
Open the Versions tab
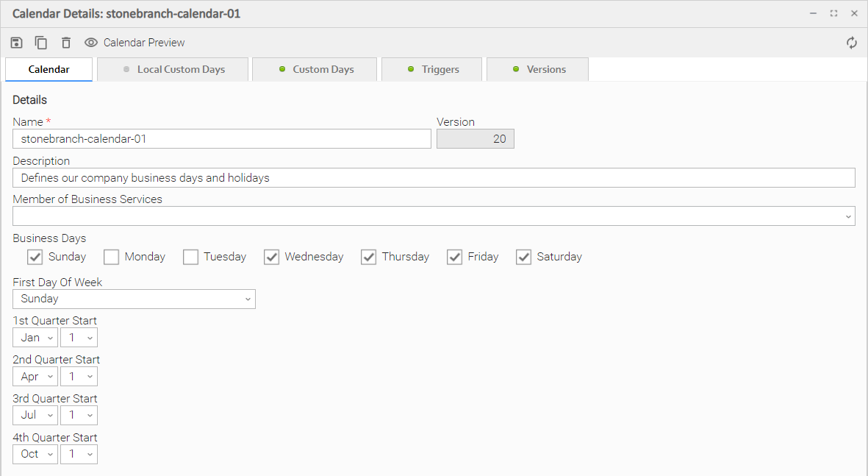pyautogui.click(x=537, y=69)
